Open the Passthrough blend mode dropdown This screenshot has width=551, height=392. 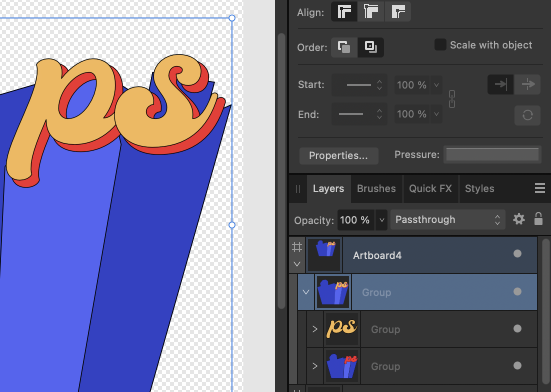[447, 220]
